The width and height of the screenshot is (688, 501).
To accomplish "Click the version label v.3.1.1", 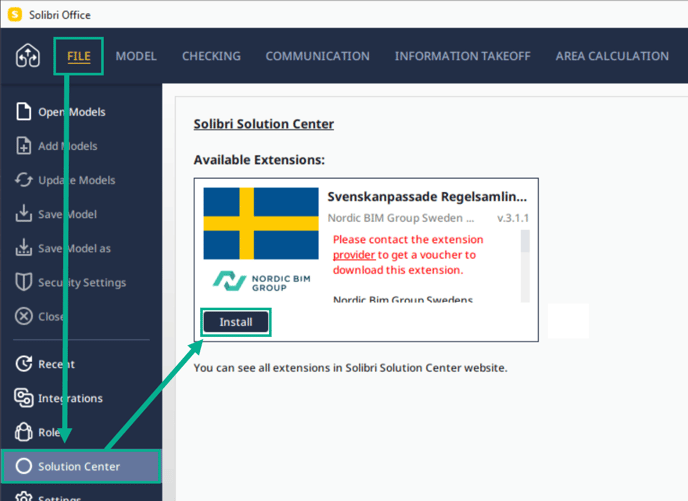I will (513, 218).
